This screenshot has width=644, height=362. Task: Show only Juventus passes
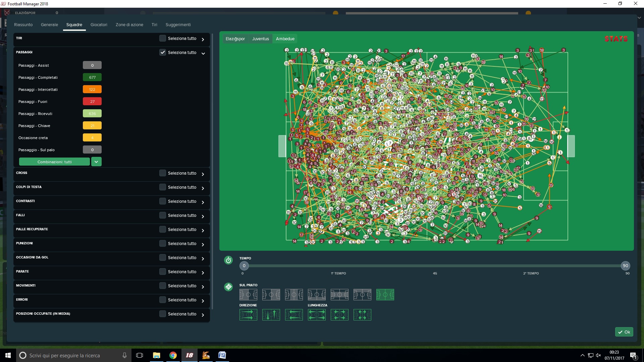pyautogui.click(x=260, y=39)
